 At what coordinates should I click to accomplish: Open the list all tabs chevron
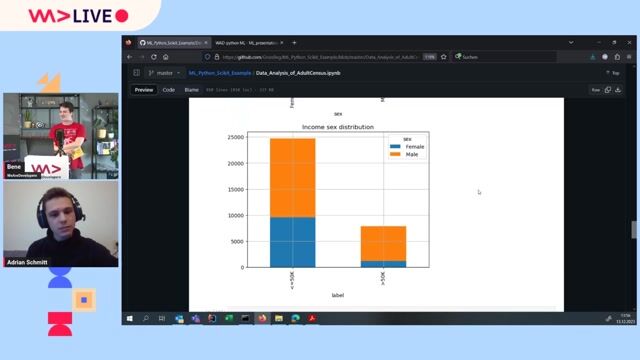coord(571,42)
